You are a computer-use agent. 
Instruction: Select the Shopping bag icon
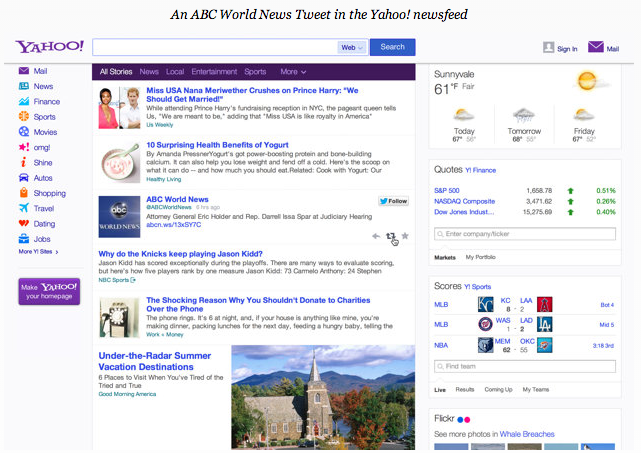(24, 193)
